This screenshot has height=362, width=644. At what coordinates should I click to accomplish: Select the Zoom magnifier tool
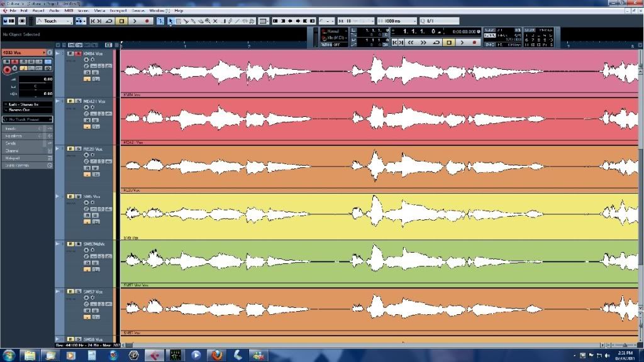click(x=208, y=21)
